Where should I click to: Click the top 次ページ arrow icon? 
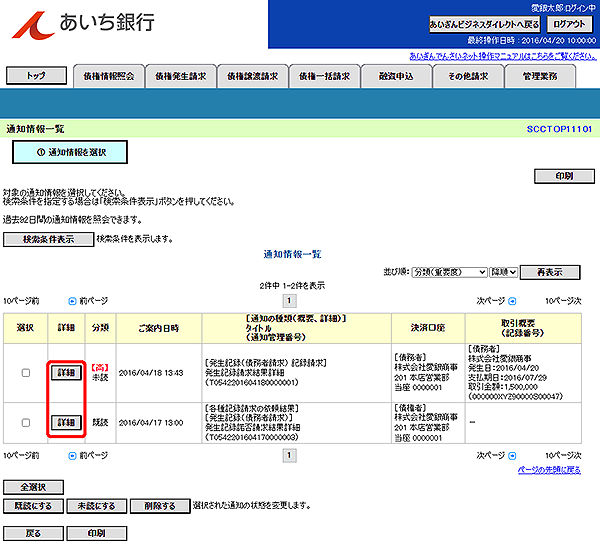tap(511, 299)
